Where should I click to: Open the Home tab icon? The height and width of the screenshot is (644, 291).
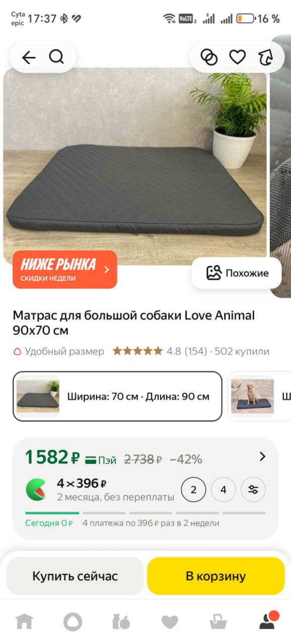click(24, 622)
